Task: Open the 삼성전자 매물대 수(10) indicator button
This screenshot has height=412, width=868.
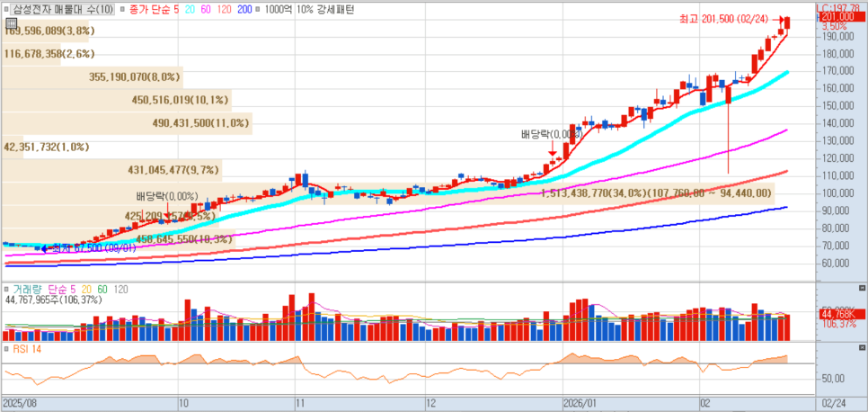Action: (63, 9)
